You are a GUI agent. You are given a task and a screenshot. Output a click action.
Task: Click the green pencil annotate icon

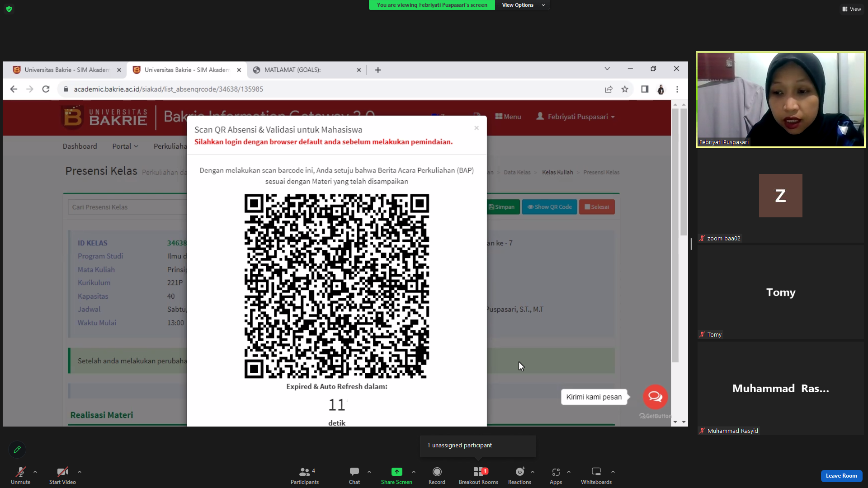tap(17, 450)
